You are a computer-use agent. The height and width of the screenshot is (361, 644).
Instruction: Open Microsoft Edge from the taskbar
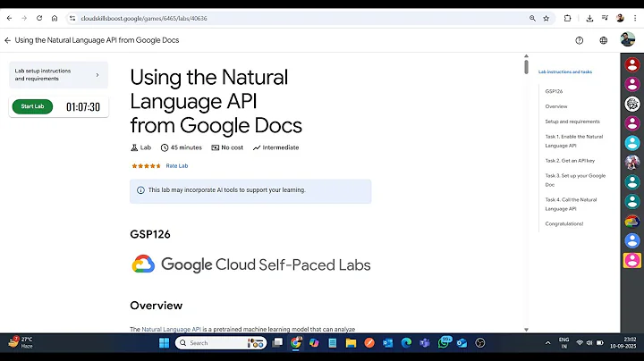(406, 343)
